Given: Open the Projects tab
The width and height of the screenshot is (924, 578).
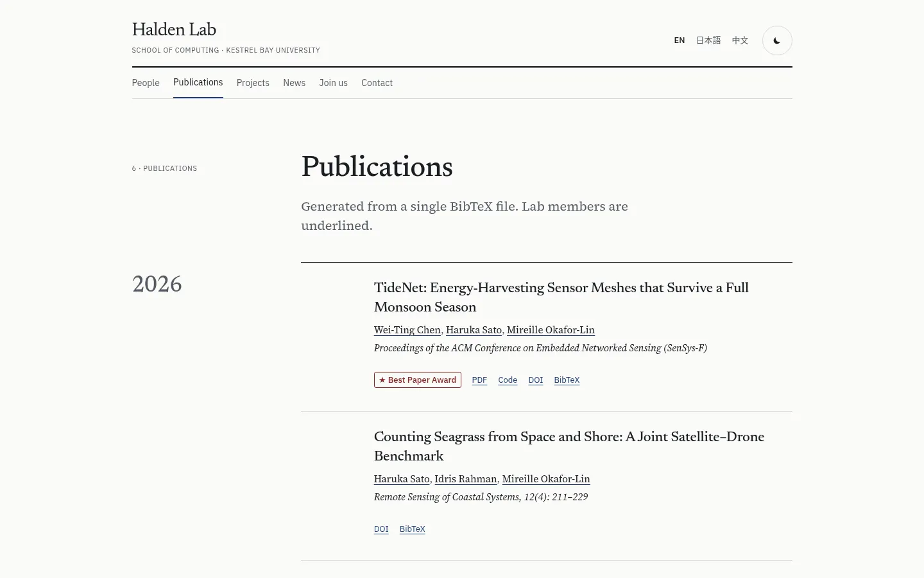Looking at the screenshot, I should pos(253,83).
